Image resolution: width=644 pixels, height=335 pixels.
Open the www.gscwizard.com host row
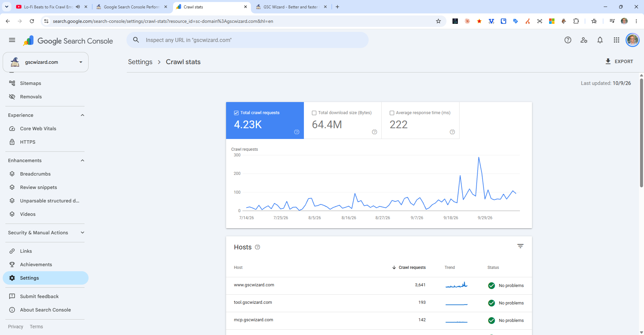[379, 286]
